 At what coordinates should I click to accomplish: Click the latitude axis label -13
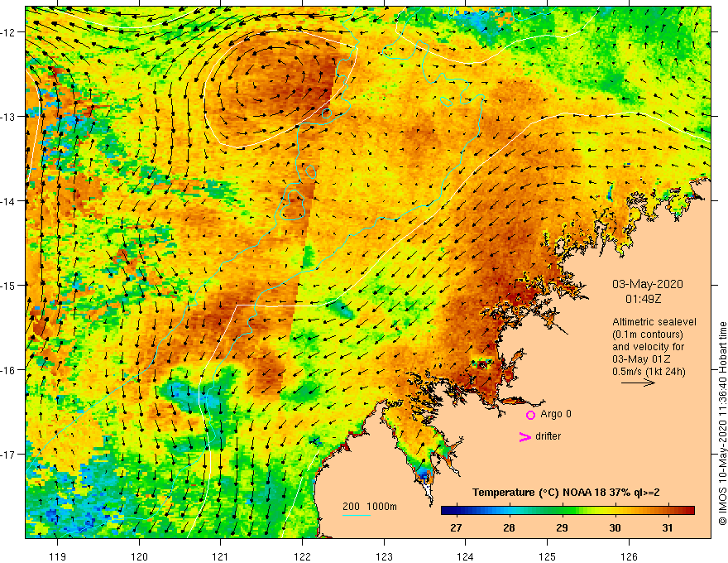(x=9, y=117)
